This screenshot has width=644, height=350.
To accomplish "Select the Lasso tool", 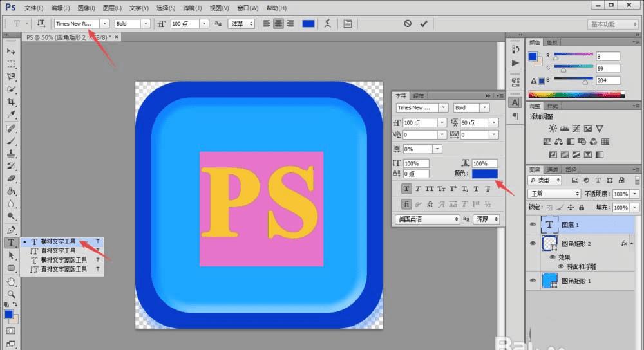I will [11, 77].
